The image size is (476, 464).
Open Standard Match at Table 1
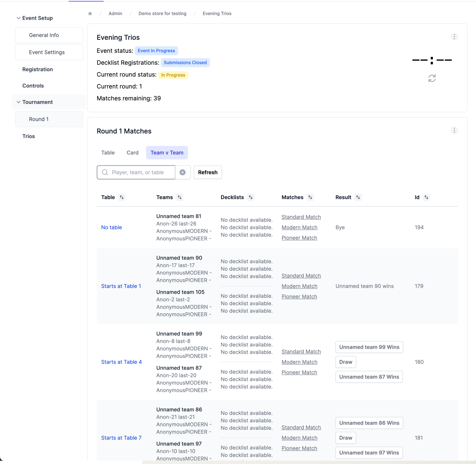coord(301,276)
